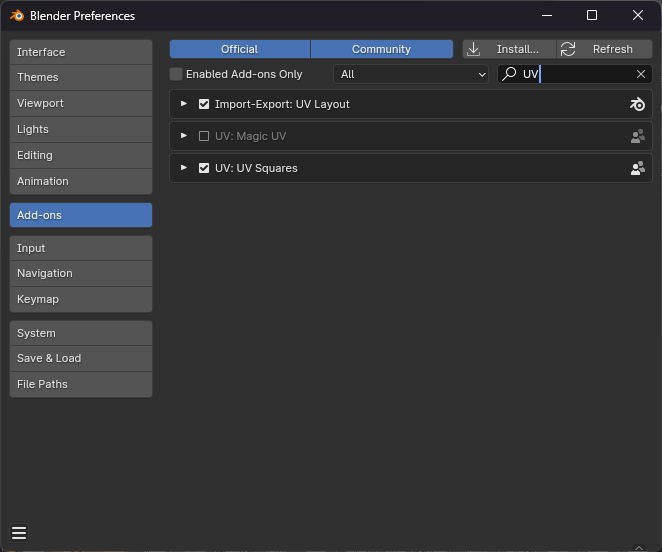The height and width of the screenshot is (552, 662).
Task: Click the circular arrows icon on the Refresh button
Action: point(568,49)
